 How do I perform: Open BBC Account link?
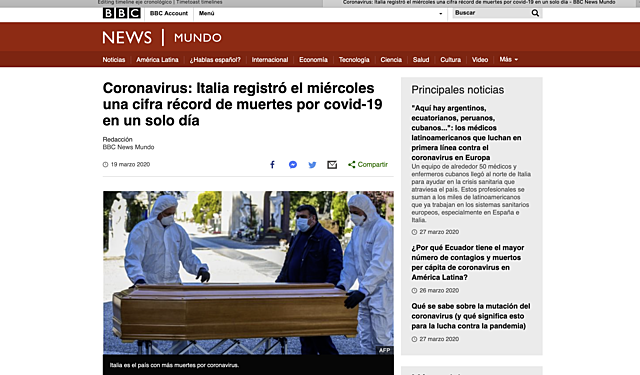tap(169, 13)
